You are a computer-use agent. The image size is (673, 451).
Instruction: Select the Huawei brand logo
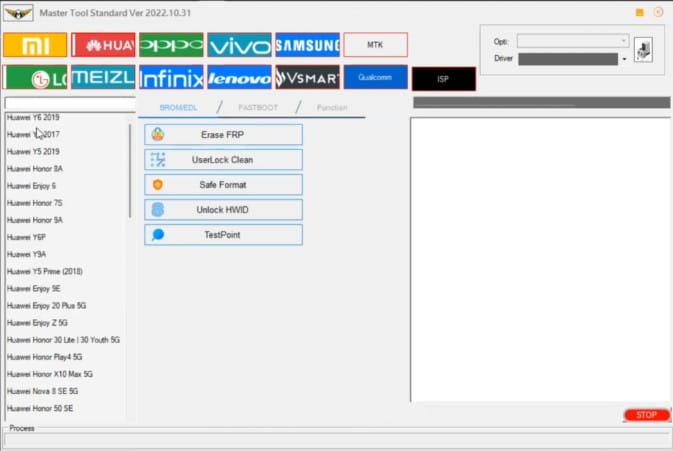pos(103,45)
